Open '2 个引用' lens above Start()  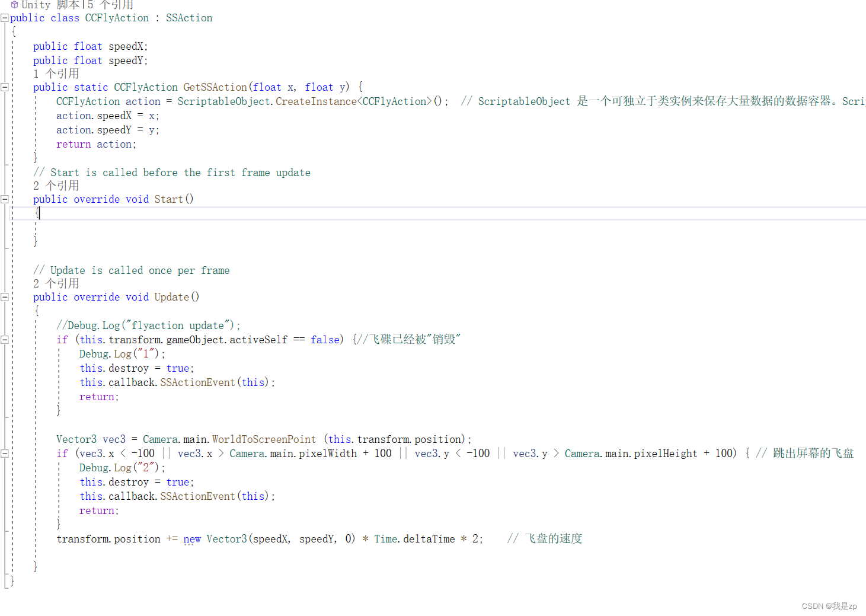point(56,186)
